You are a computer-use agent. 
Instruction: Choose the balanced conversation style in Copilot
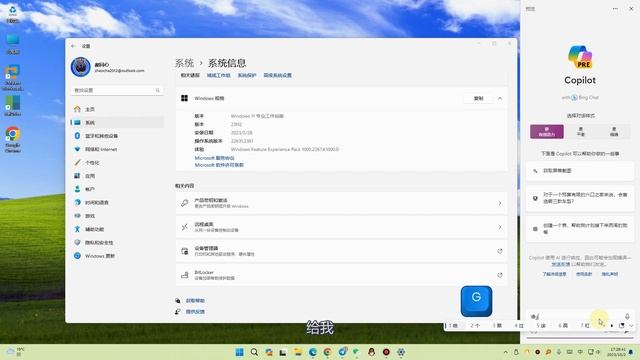(x=580, y=132)
